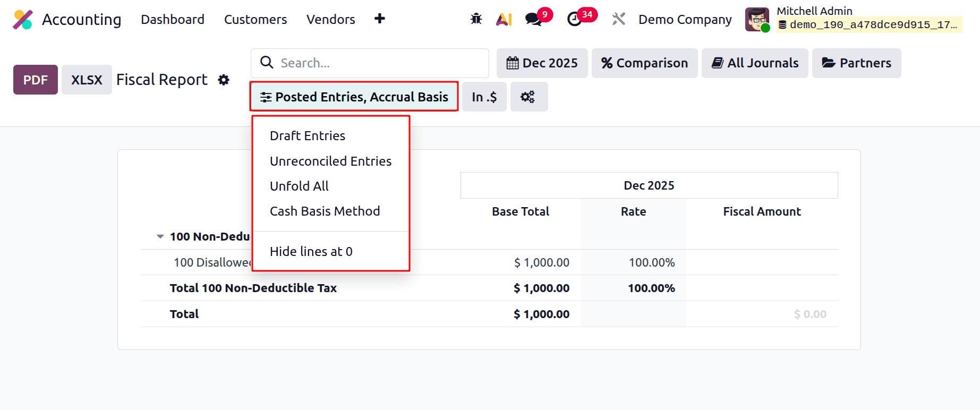Launch the AI assistant icon
The height and width of the screenshot is (410, 980).
tap(504, 20)
